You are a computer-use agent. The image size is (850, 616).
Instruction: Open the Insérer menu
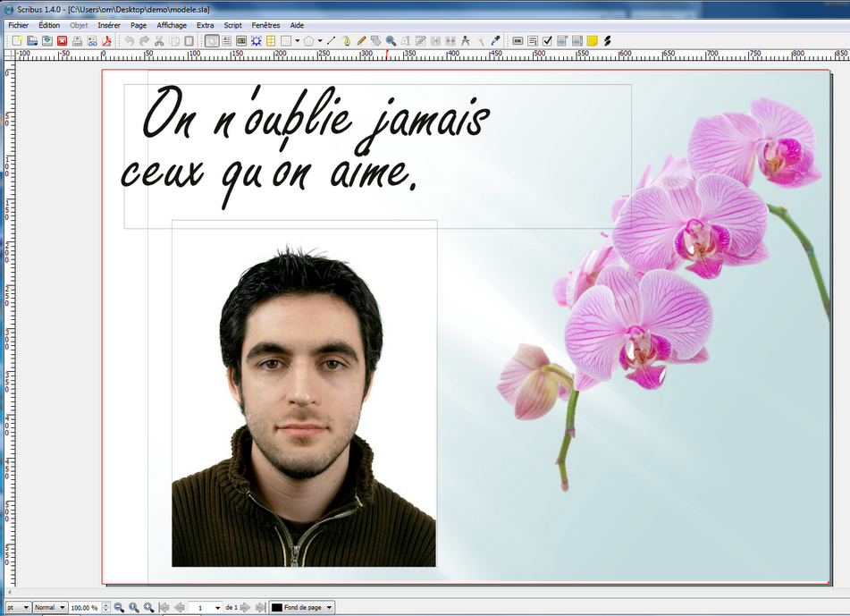pos(109,25)
